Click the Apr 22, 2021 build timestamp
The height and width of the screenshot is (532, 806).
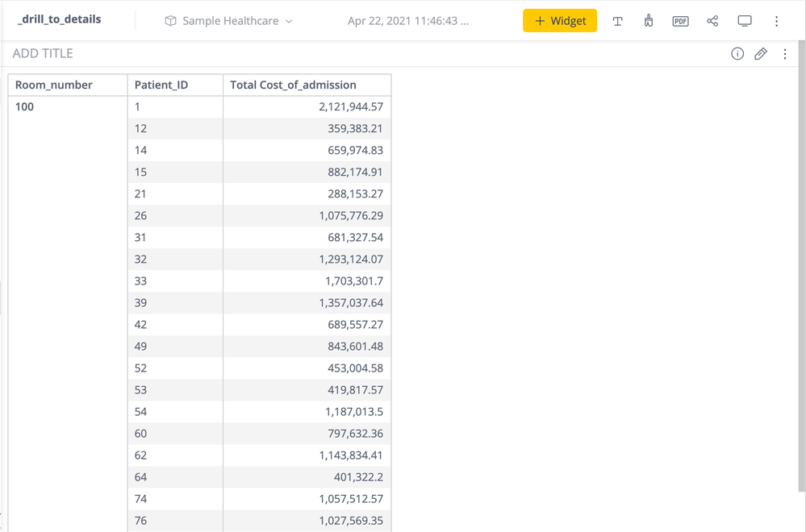coord(407,21)
